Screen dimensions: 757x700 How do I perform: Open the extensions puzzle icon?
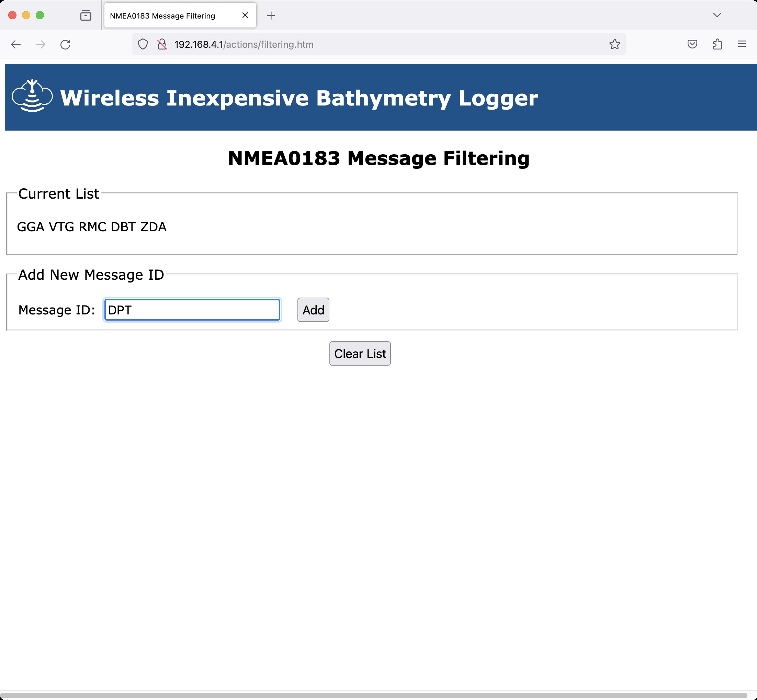[x=717, y=44]
